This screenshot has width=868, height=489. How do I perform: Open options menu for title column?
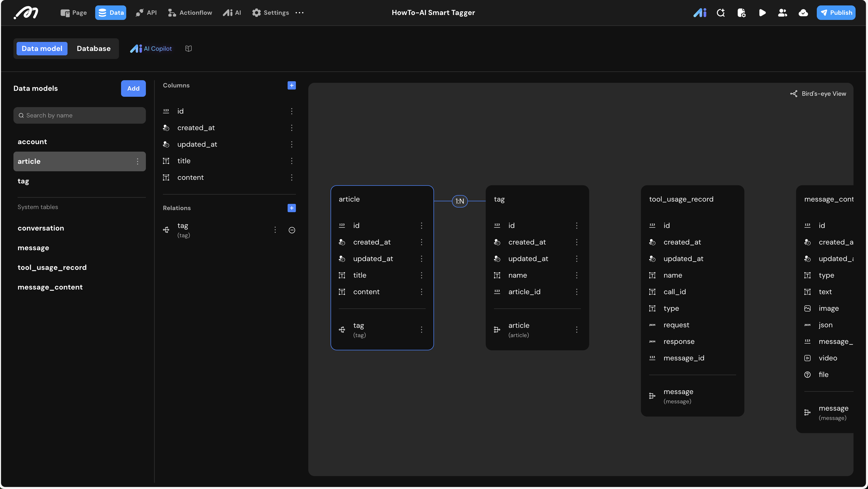291,161
